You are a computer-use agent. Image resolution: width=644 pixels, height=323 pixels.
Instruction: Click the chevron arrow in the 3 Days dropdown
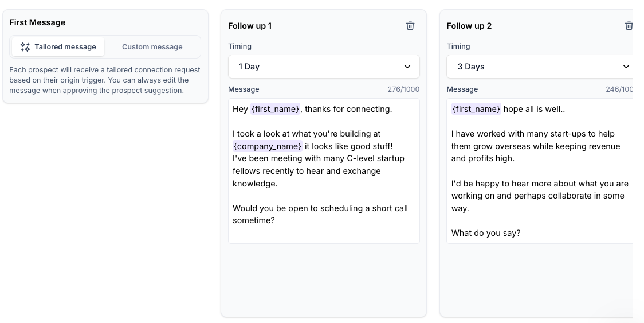[626, 67]
